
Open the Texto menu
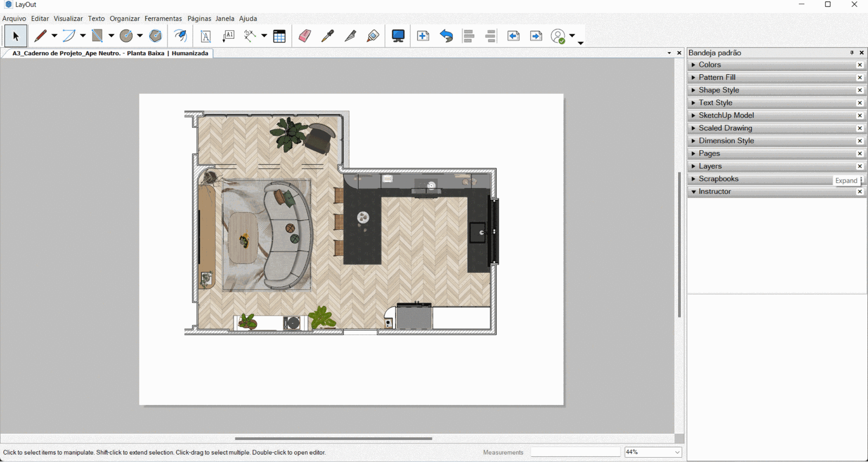click(x=96, y=18)
